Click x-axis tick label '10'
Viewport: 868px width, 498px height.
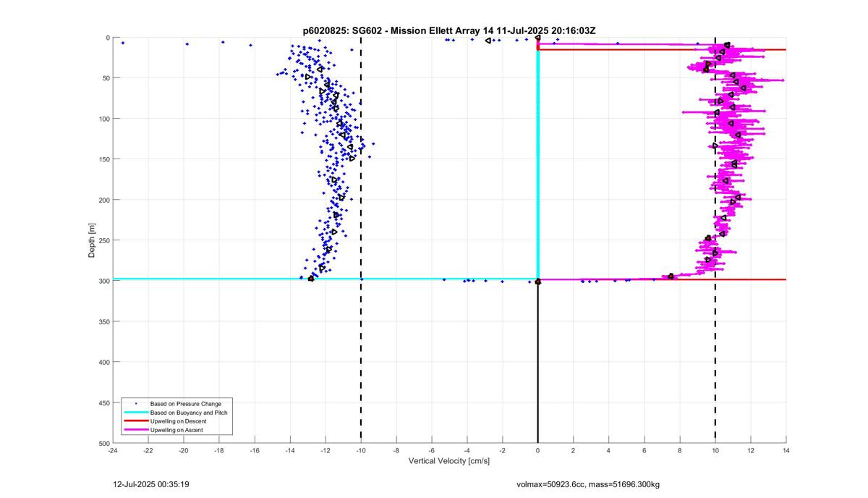click(715, 450)
